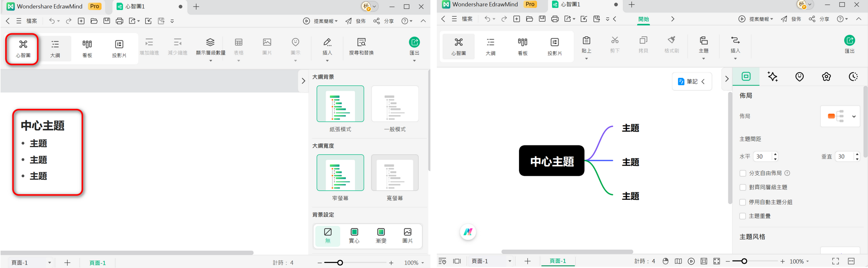
Task: Click 搜尋和替換 find and replace in left window
Action: tap(362, 47)
